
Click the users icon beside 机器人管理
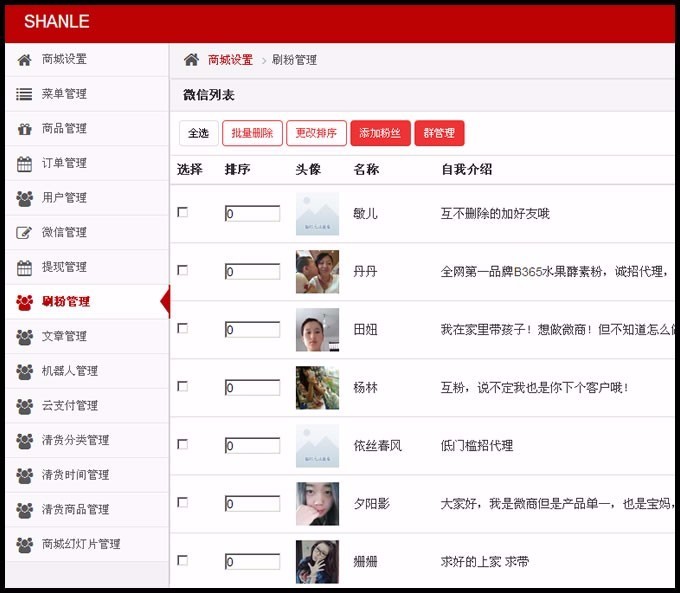coord(24,371)
